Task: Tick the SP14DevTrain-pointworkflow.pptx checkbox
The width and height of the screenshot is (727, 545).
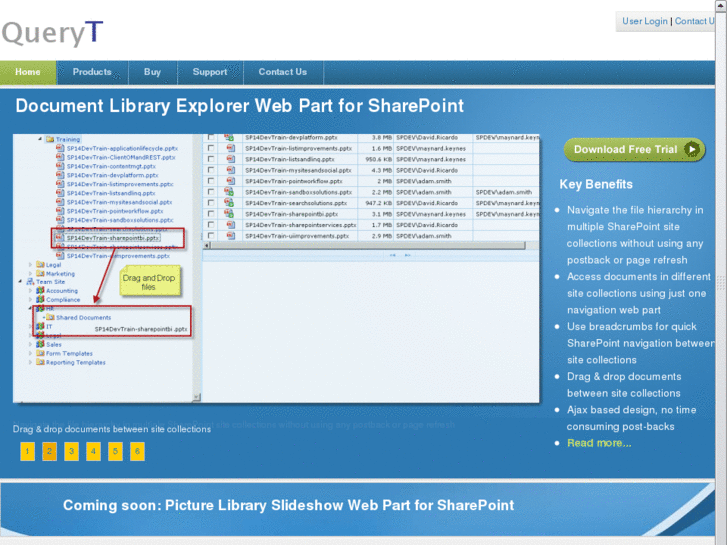Action: 211,180
